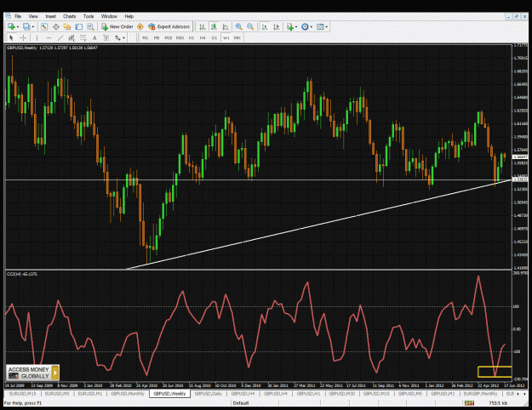The width and height of the screenshot is (532, 410).
Task: Click the MetaTrader application icon beside File
Action: 9,16
